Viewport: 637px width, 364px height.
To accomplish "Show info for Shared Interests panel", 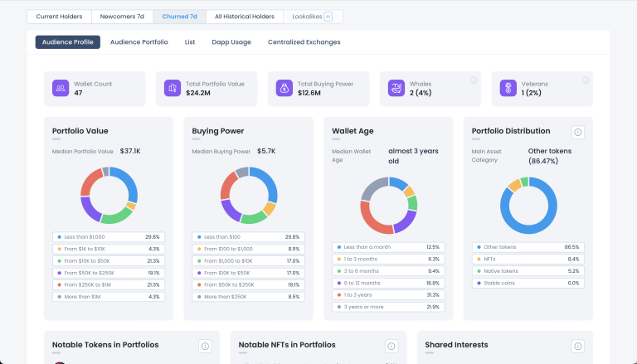I will [578, 346].
